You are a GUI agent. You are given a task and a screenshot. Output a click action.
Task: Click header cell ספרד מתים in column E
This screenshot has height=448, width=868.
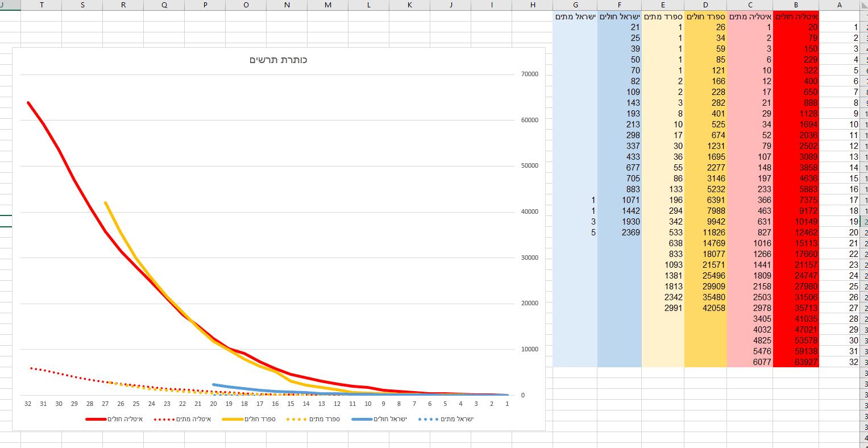coord(663,16)
